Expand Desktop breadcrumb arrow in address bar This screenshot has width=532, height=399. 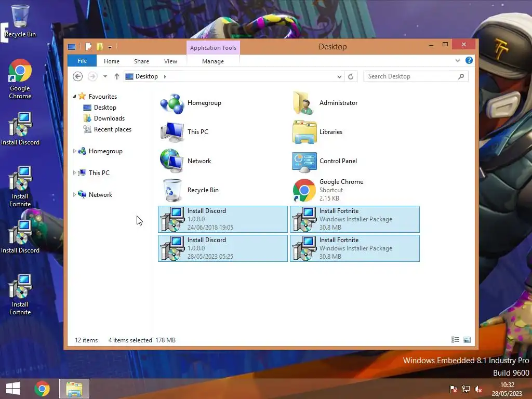click(x=165, y=76)
